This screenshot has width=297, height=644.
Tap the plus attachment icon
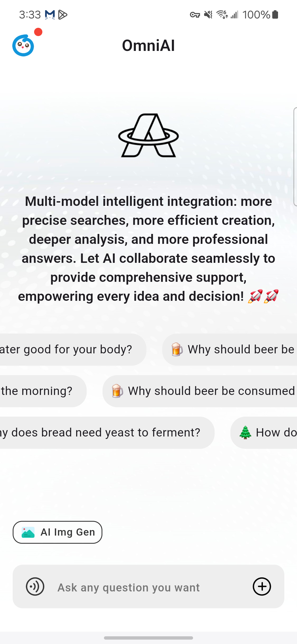(262, 586)
